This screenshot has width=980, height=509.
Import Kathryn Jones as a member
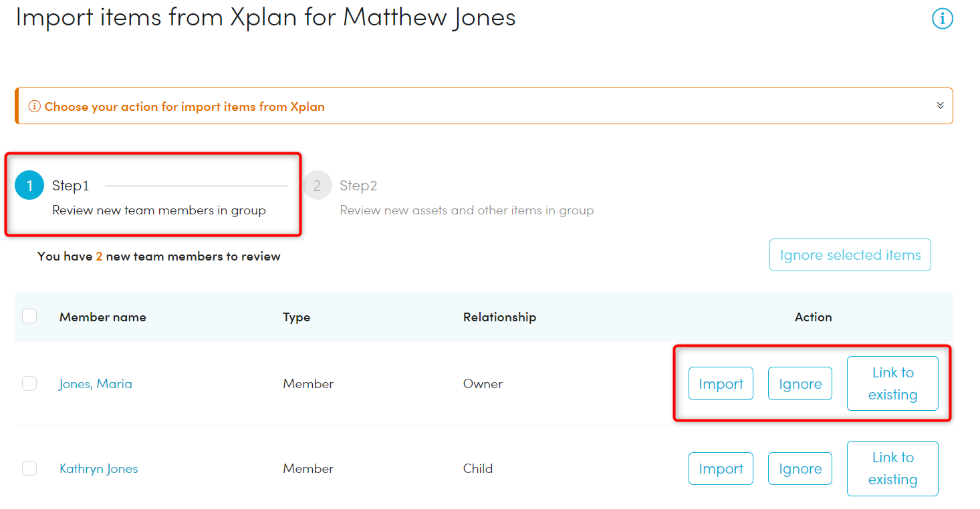(721, 468)
